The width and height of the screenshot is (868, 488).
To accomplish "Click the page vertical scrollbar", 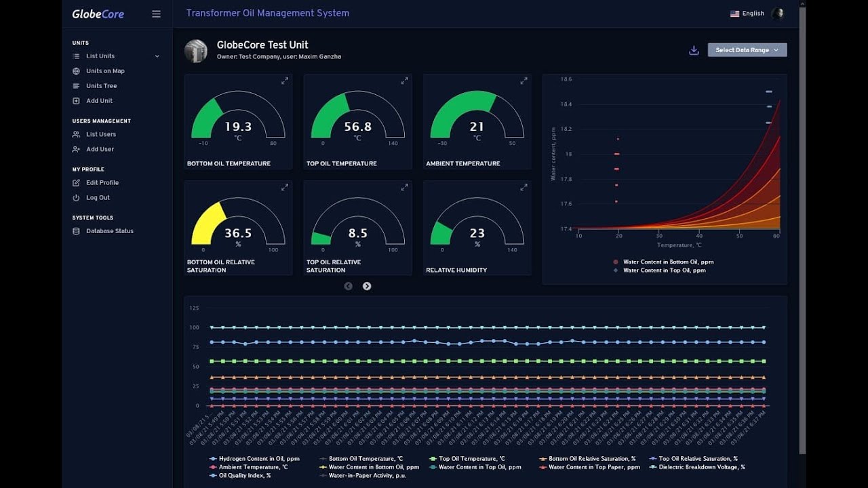I will point(803,230).
